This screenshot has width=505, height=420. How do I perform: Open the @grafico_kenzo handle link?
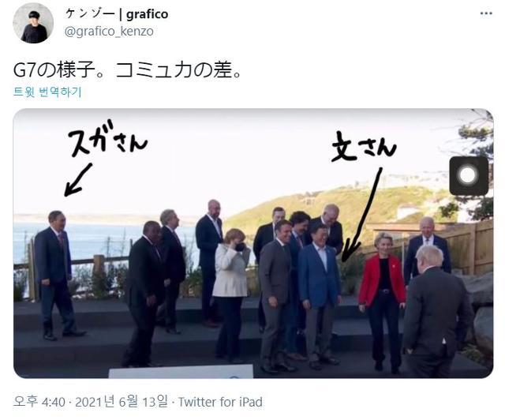click(x=109, y=32)
